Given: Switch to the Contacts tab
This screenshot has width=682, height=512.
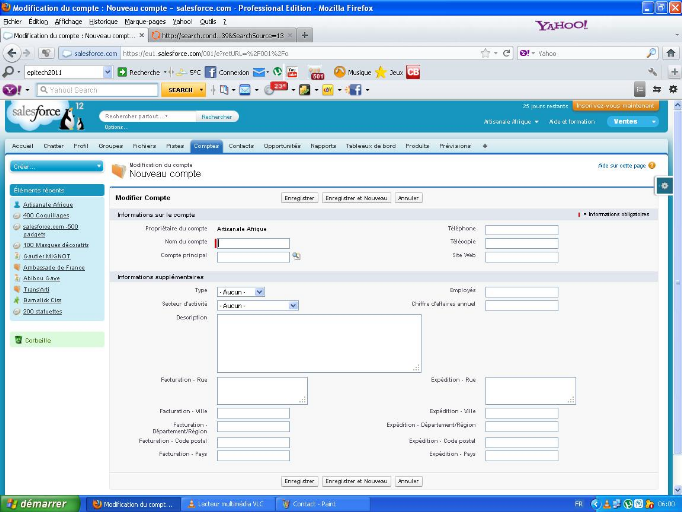Looking at the screenshot, I should click(241, 146).
